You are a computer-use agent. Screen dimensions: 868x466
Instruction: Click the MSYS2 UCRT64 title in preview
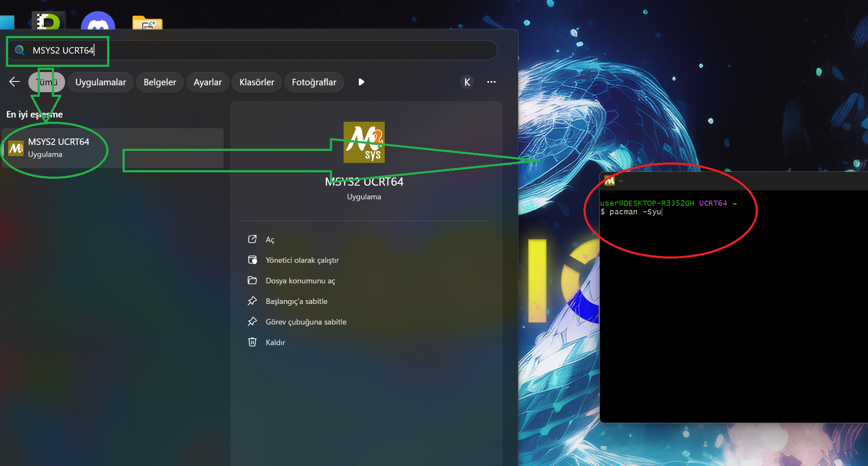click(364, 182)
